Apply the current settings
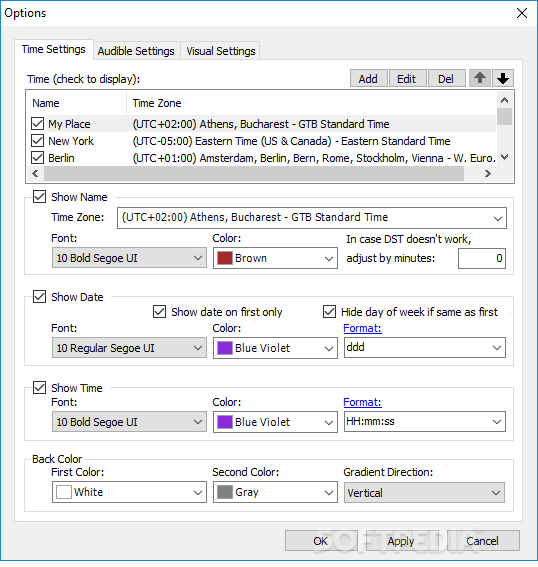 click(401, 541)
